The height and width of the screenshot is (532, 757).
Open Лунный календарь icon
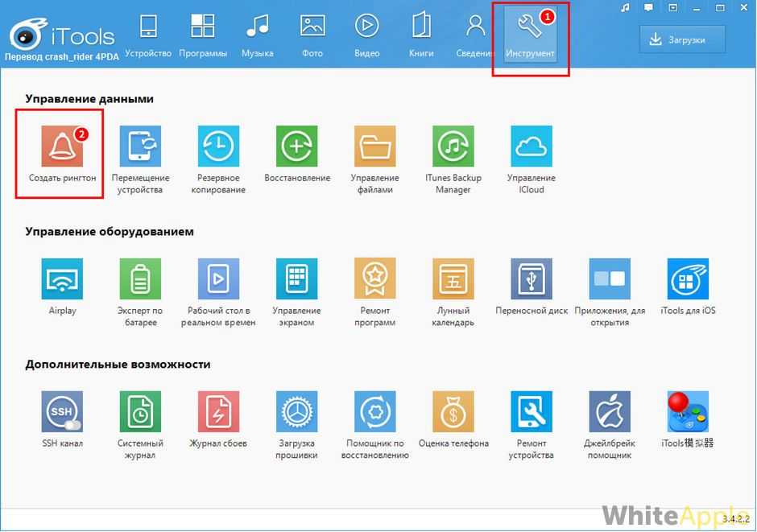coord(453,279)
